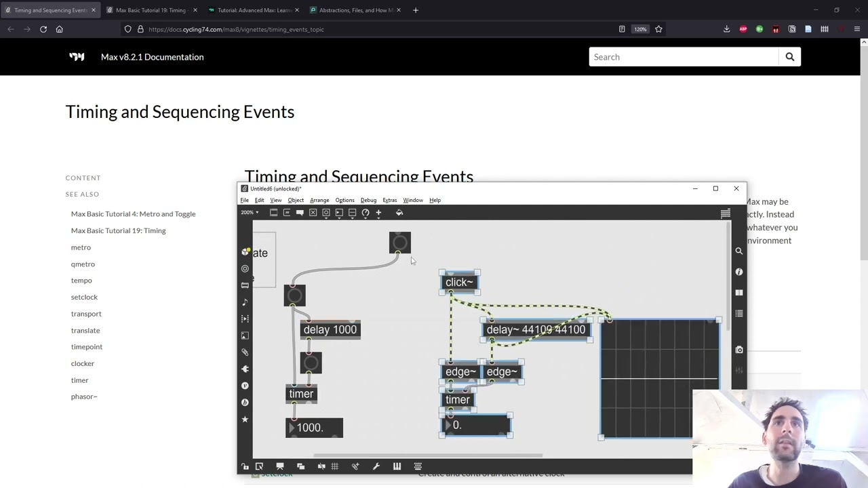Open the Firefox 120% zoom indicator

[x=640, y=29]
